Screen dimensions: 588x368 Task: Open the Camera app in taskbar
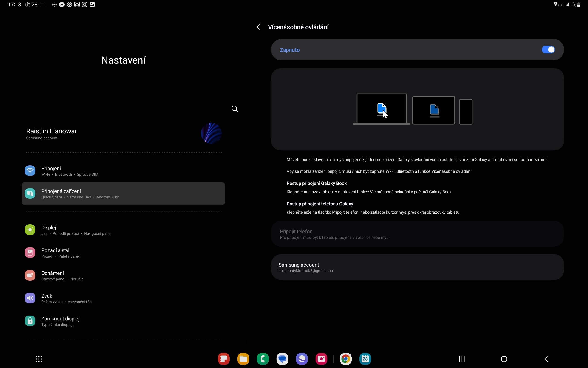[322, 359]
